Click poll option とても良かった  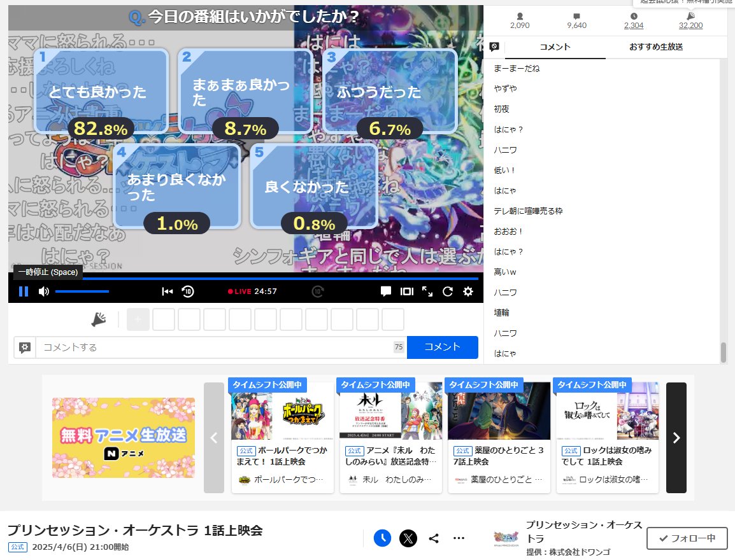pyautogui.click(x=101, y=91)
